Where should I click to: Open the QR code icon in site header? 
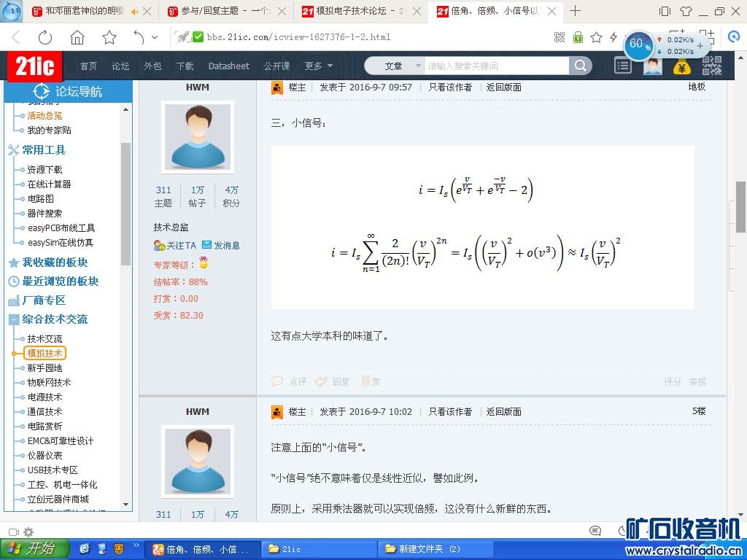coord(712,66)
